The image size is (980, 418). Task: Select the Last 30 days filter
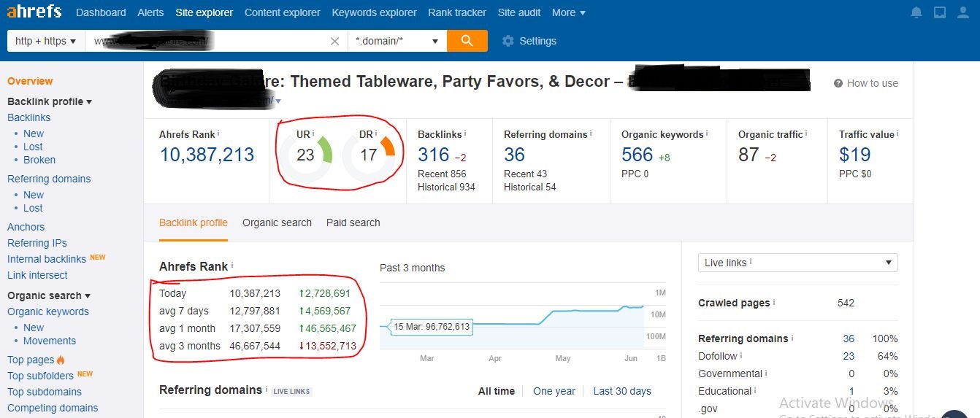[x=621, y=391]
